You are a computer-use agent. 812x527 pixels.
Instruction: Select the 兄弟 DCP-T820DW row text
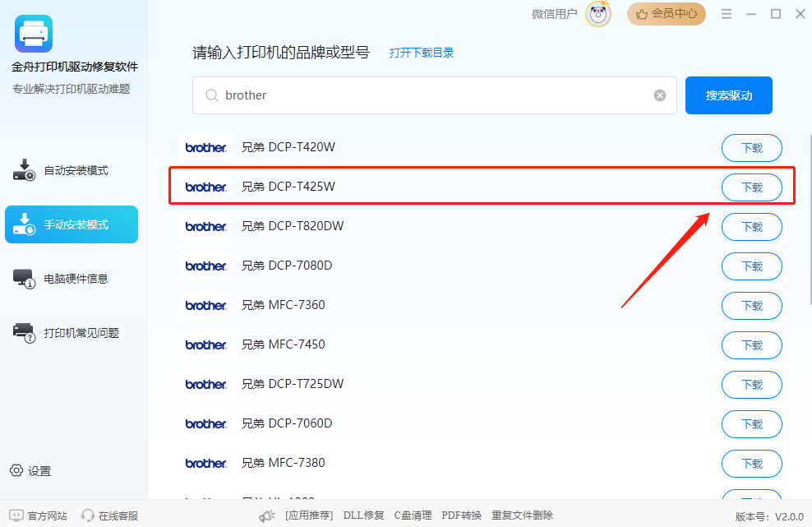[x=293, y=226]
